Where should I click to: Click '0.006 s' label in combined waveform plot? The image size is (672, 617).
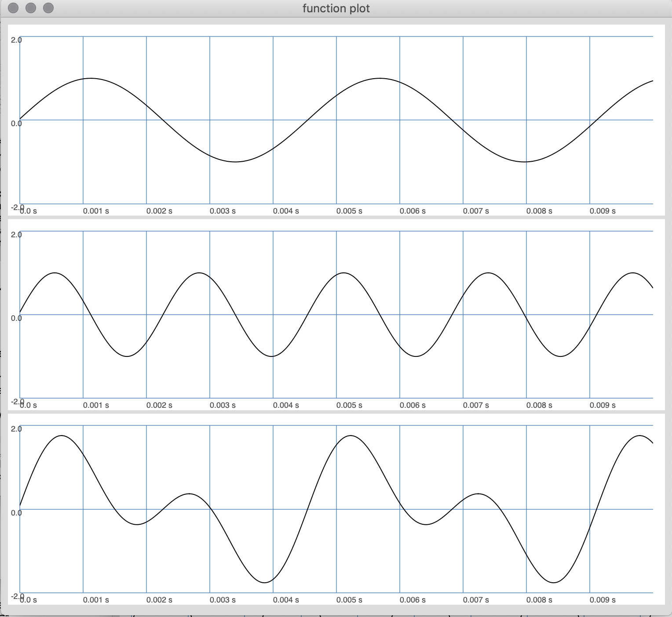coord(413,600)
